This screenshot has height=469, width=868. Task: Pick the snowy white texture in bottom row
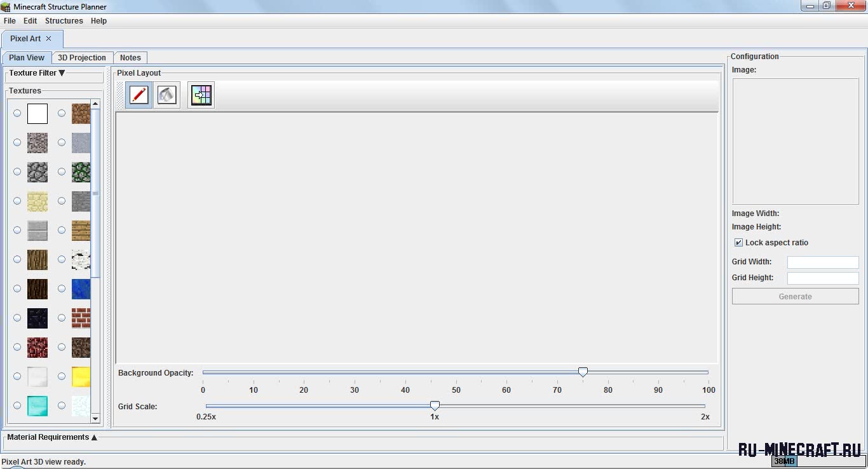(81, 406)
